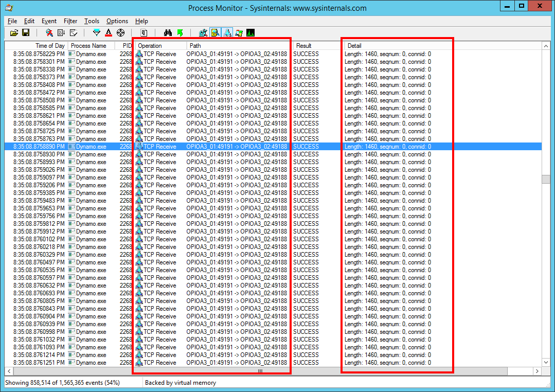Open the Help menu
The width and height of the screenshot is (555, 392).
click(x=141, y=21)
